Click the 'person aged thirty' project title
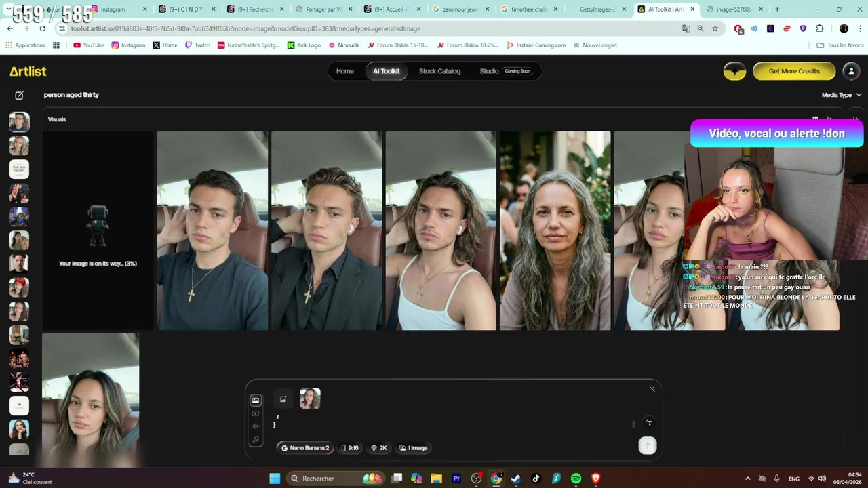The image size is (868, 488). pos(71,95)
